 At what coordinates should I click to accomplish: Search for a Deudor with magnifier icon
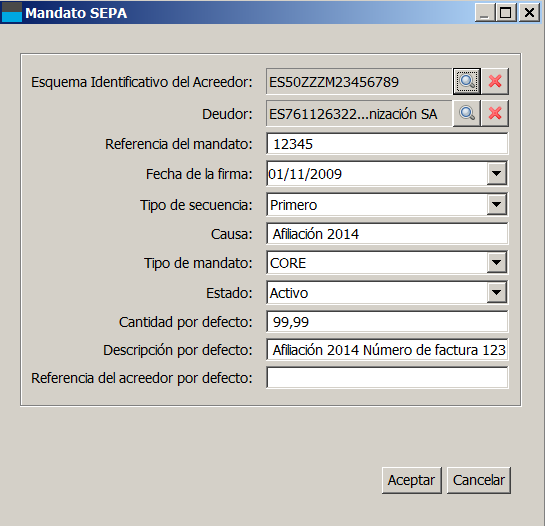coord(467,113)
